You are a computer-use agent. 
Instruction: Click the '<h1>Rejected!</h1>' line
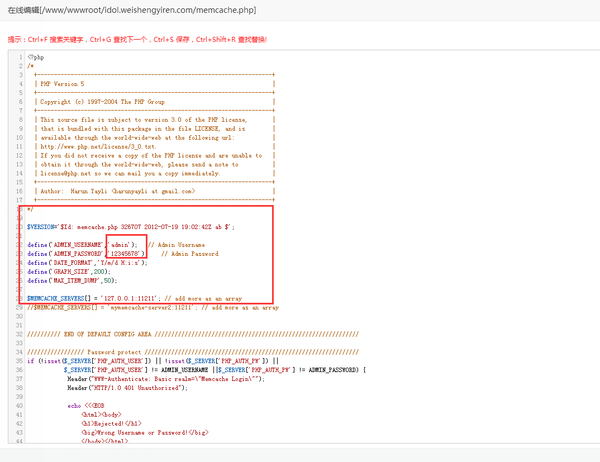pos(111,423)
